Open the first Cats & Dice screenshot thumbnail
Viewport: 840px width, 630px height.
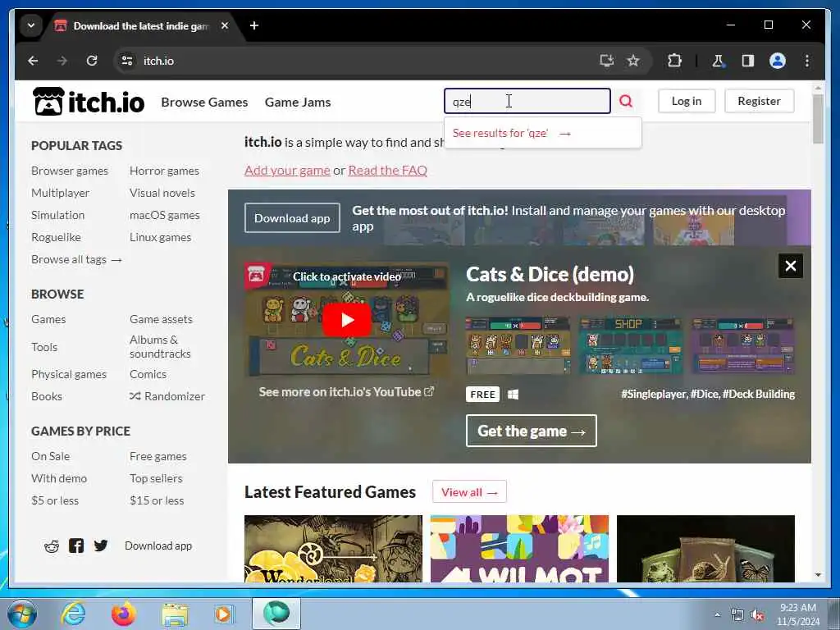tap(518, 345)
